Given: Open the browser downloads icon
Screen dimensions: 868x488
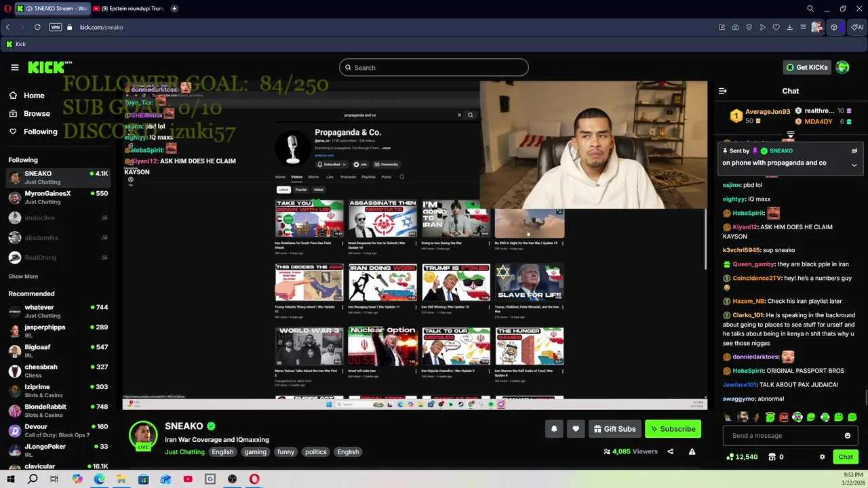Looking at the screenshot, I should point(790,27).
